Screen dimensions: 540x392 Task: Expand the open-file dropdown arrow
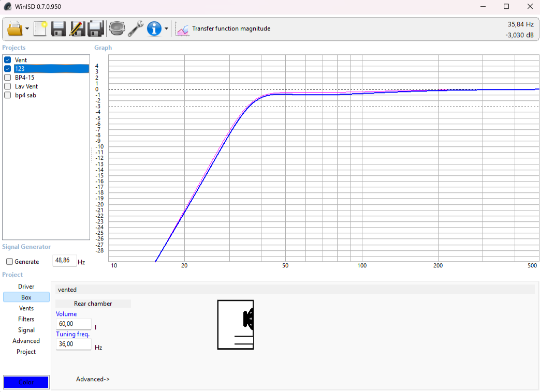27,28
